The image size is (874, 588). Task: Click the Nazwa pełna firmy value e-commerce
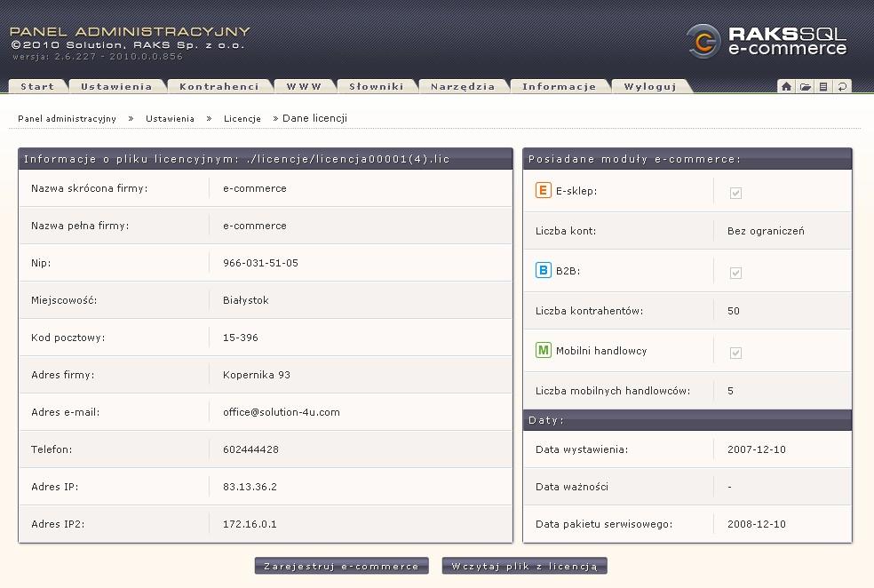point(255,226)
